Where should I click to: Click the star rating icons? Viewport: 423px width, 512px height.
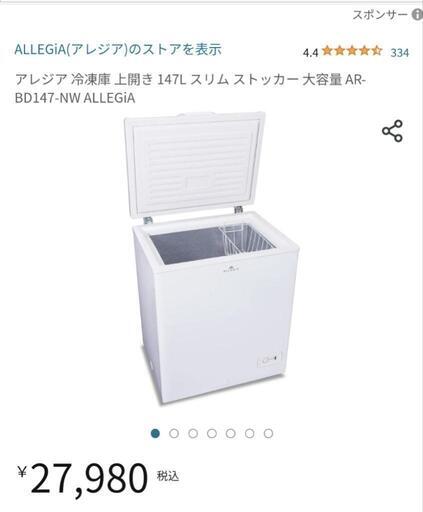point(352,51)
